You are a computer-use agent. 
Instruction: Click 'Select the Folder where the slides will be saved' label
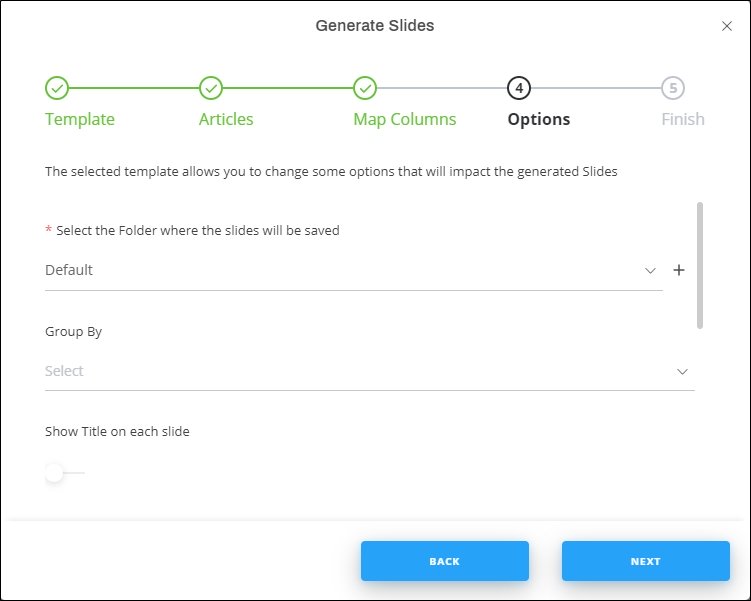tap(198, 230)
